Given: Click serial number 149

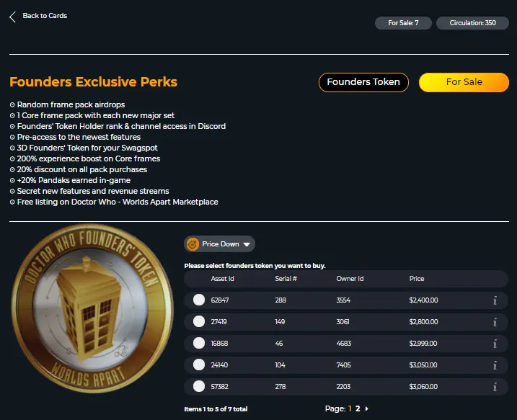Looking at the screenshot, I should pos(280,322).
